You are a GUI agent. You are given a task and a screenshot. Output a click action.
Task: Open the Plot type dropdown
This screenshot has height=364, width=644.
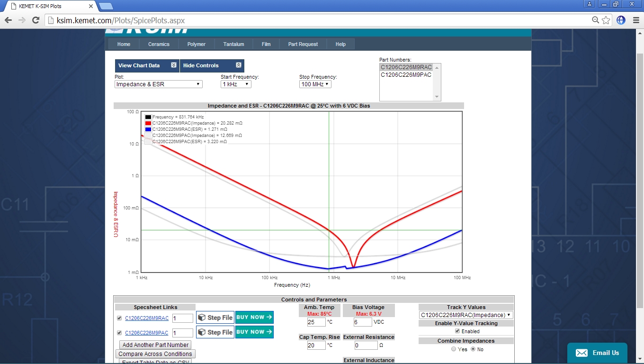(159, 84)
